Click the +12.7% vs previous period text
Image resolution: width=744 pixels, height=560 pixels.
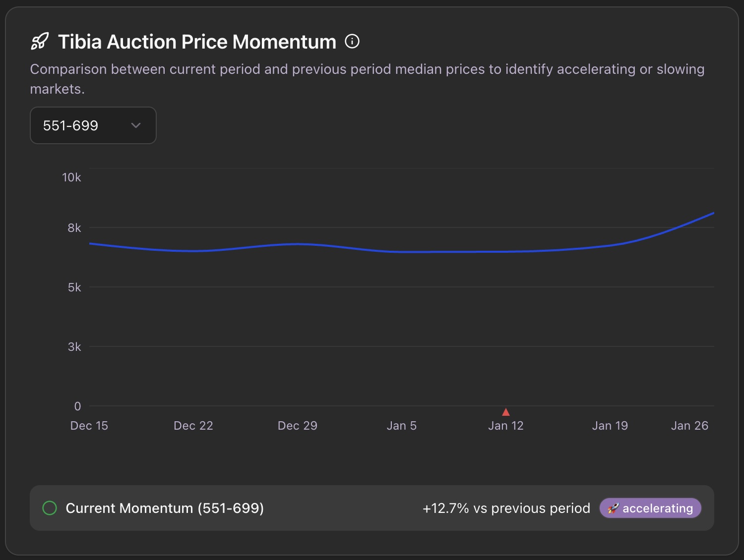(506, 508)
